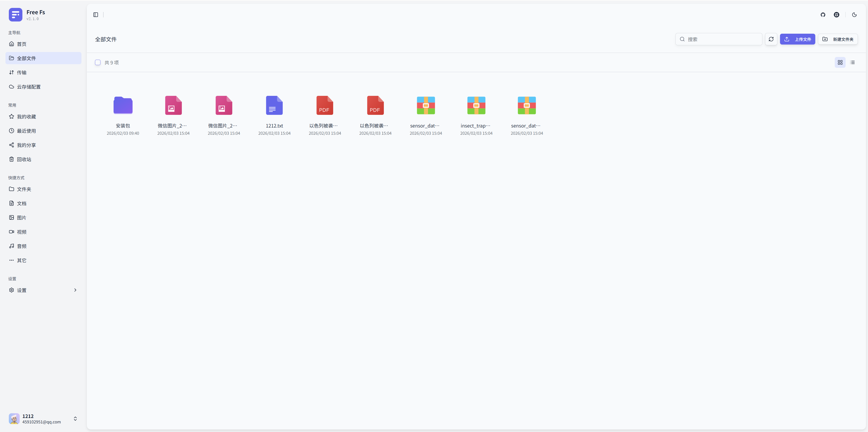Open the insect_trap archive file
This screenshot has height=432, width=868.
(x=476, y=106)
